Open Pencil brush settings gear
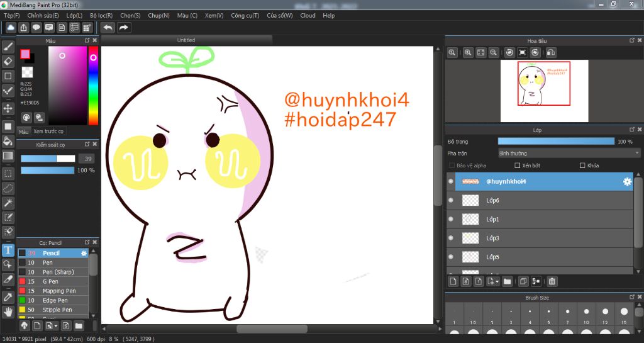 [x=84, y=253]
